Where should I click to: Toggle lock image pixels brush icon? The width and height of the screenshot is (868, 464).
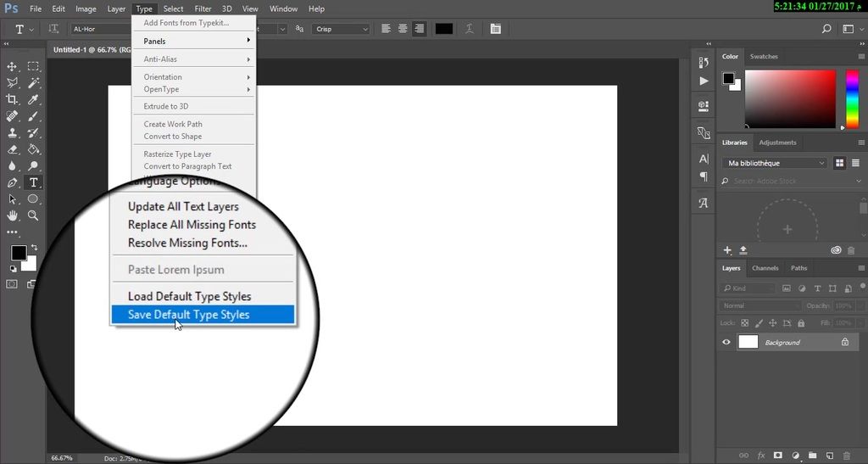point(759,323)
